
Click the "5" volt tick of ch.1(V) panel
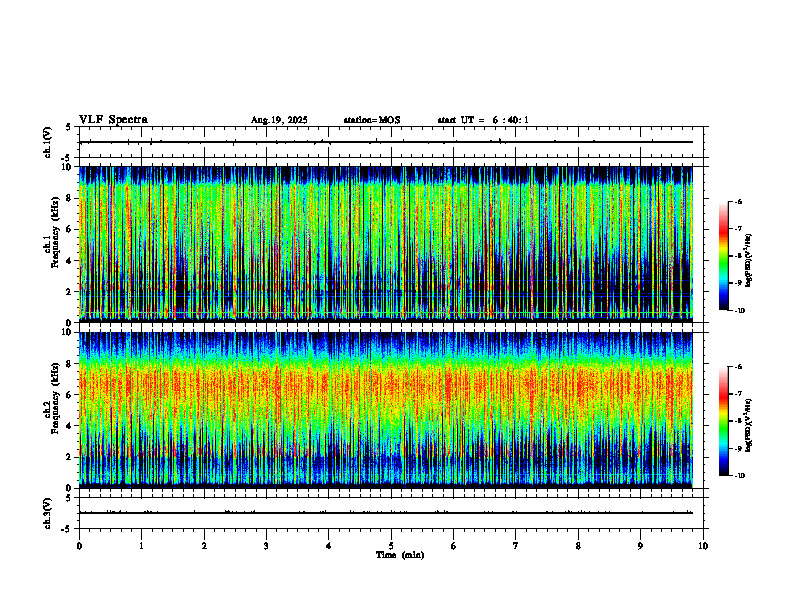(x=69, y=127)
